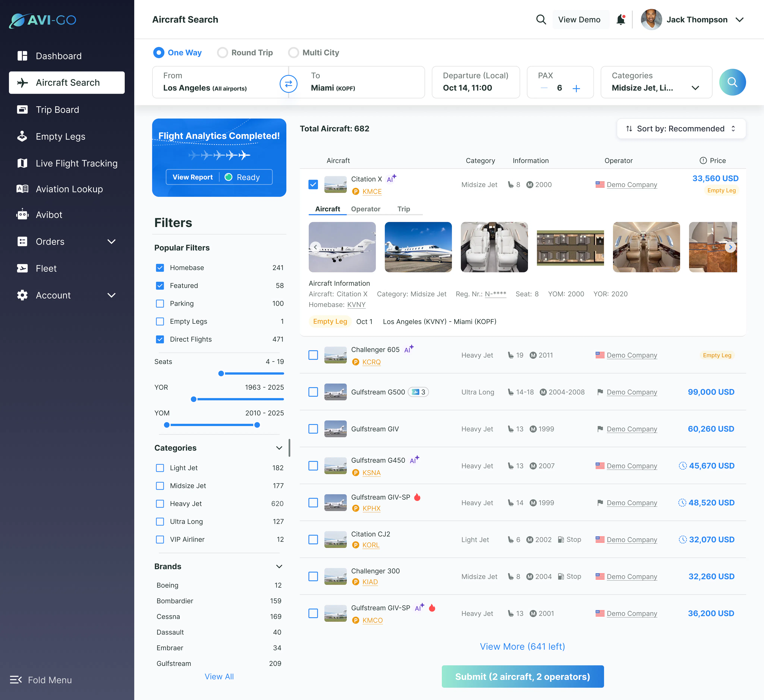Click the Stop fuel icon on Citation CJ2
Image resolution: width=764 pixels, height=700 pixels.
[561, 539]
